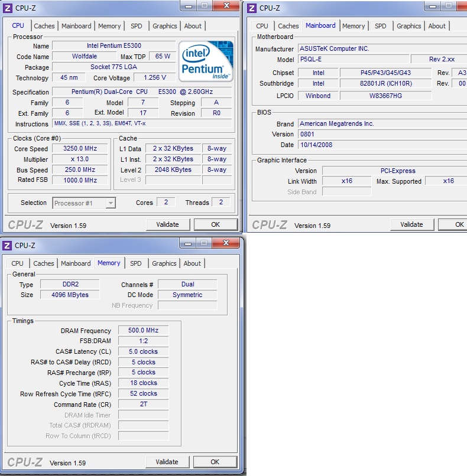The image size is (467, 476).
Task: Close the Memory tab window
Action: click(x=226, y=243)
